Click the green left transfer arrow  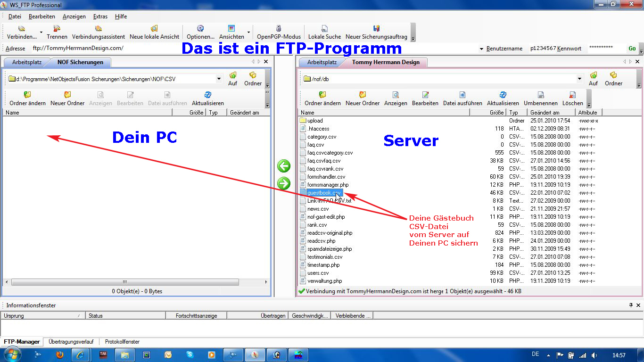[x=284, y=166]
